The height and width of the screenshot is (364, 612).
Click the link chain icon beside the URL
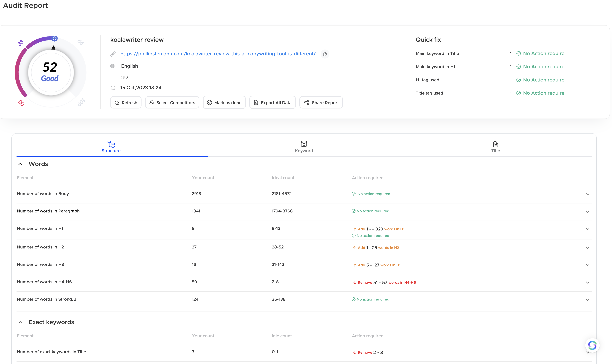113,54
